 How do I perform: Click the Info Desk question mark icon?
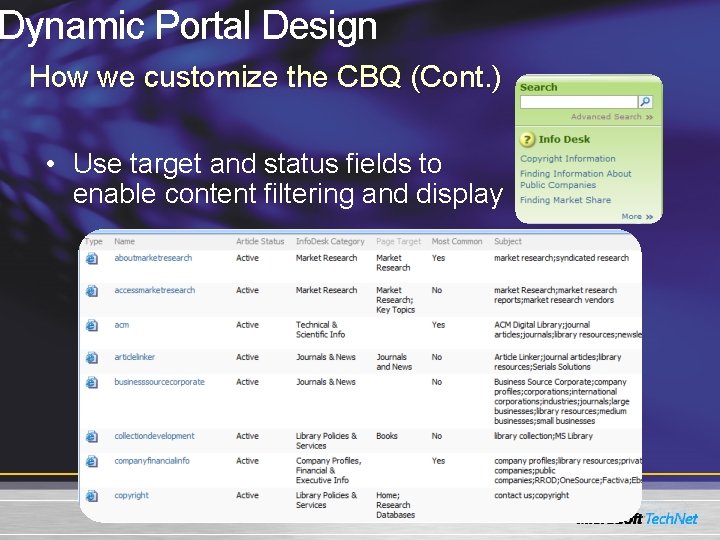click(x=527, y=139)
